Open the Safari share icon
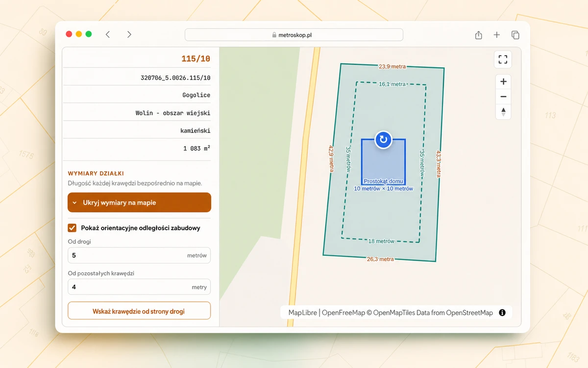The width and height of the screenshot is (588, 368). pyautogui.click(x=479, y=35)
